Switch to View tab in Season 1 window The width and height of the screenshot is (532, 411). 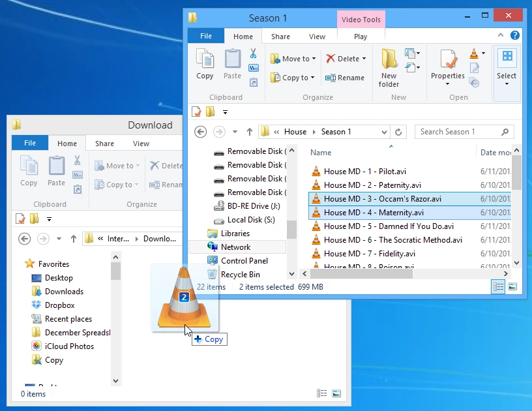317,37
